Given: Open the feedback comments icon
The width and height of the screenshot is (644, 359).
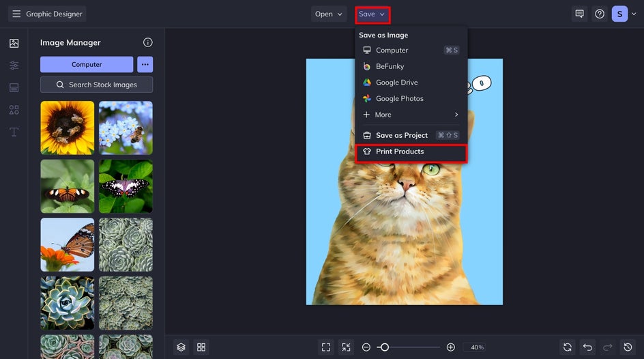Looking at the screenshot, I should (x=579, y=14).
